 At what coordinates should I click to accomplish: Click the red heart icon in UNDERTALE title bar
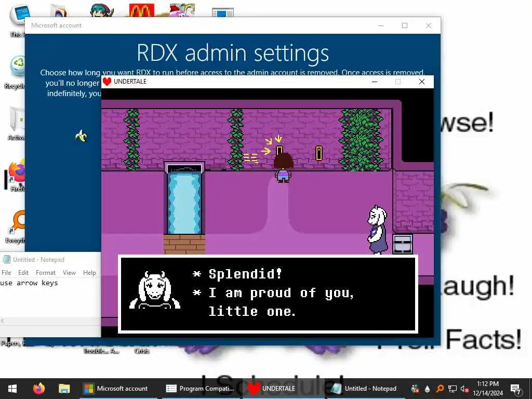pos(107,82)
